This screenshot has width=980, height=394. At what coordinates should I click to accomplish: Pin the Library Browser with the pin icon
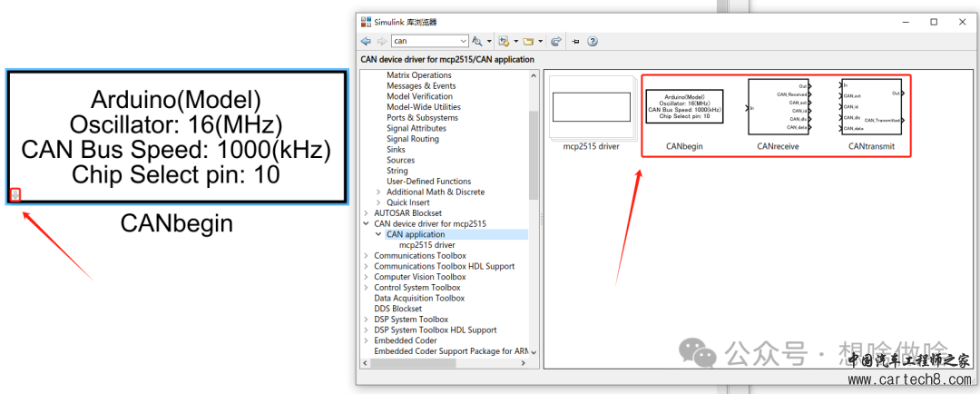tap(575, 41)
